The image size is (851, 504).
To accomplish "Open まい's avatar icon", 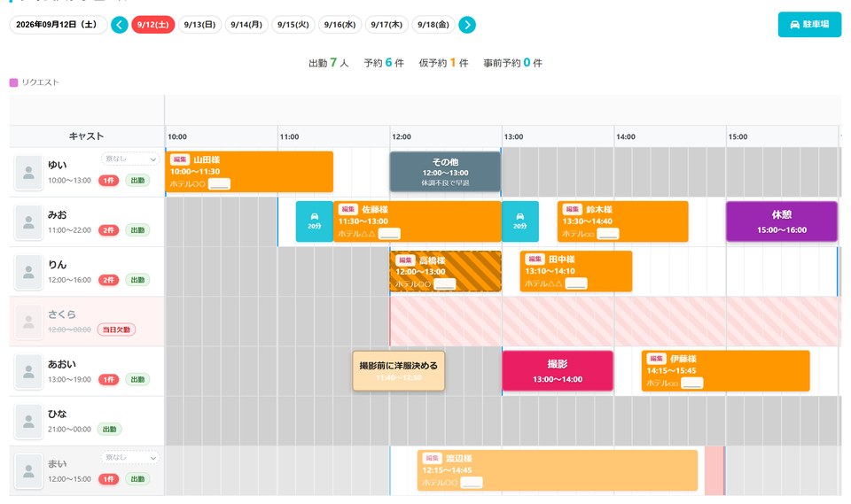I will coord(28,471).
